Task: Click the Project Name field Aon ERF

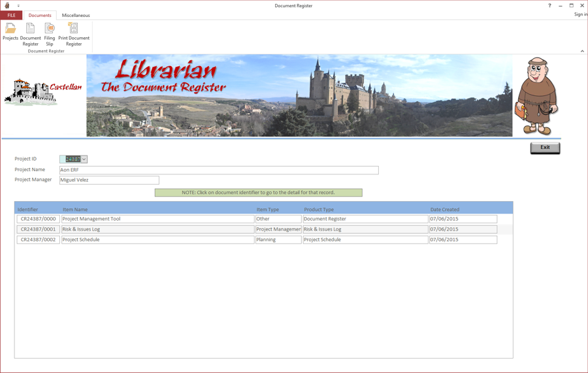Action: click(x=219, y=170)
